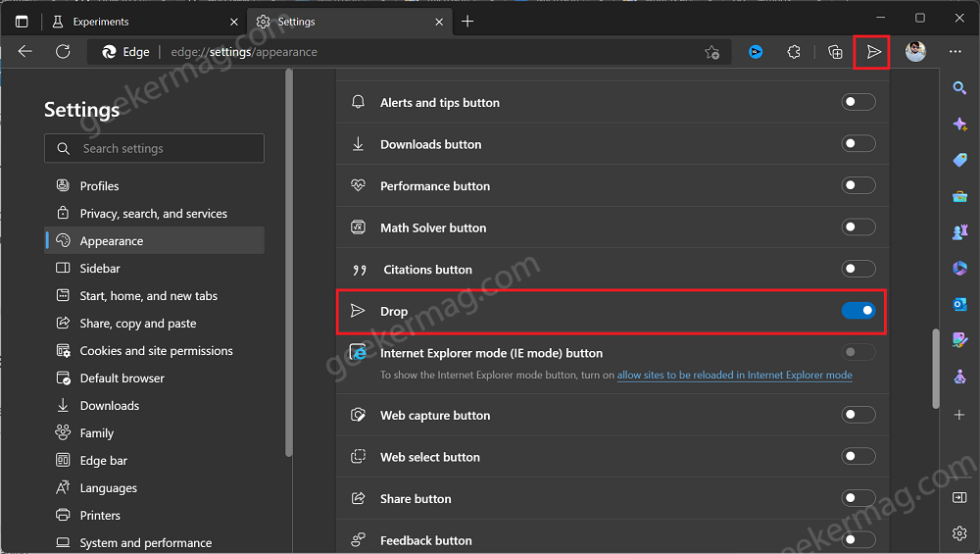Click the Edge logo in address bar

tap(110, 52)
